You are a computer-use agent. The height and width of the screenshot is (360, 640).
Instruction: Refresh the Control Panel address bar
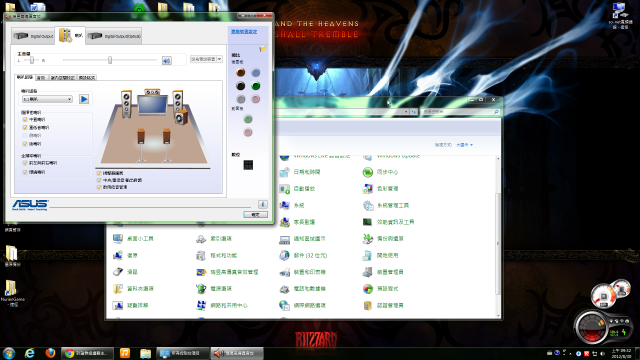tap(413, 112)
